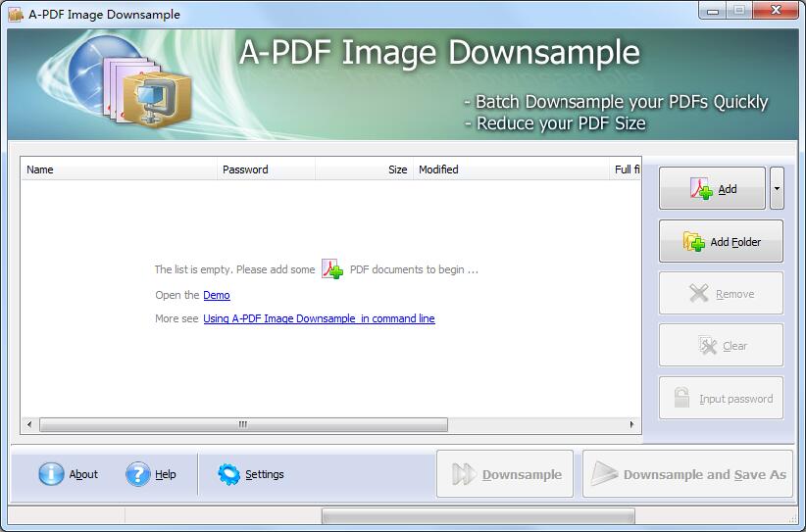Click the bottom progress bar
The image size is (806, 532).
pos(479,515)
